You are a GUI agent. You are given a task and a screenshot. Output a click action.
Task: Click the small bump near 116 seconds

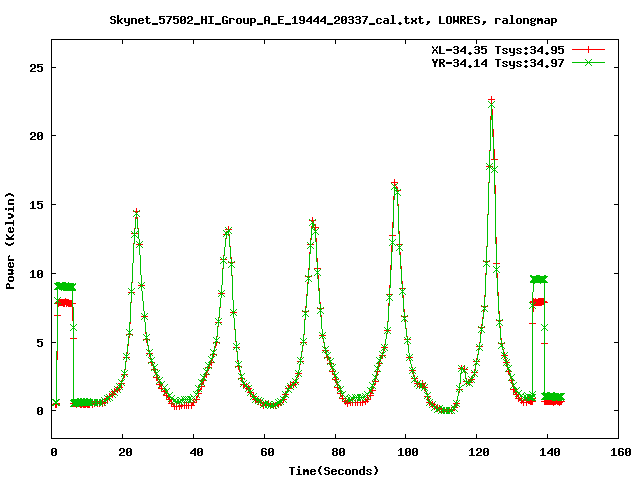pos(462,369)
